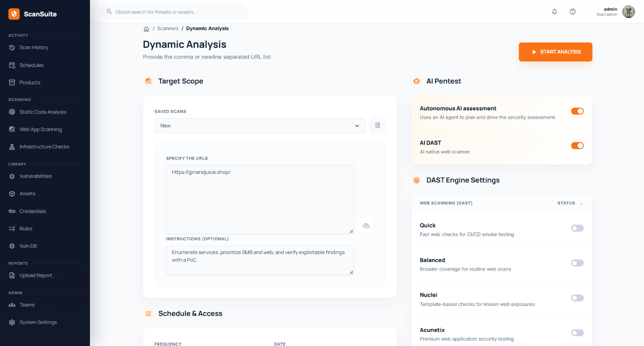Click the search magnifier icon
Screen dimensions: 644x346
coord(109,12)
